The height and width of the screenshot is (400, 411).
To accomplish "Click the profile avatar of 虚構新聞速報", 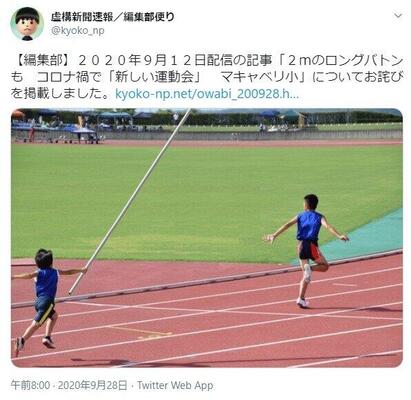I will pos(27,23).
